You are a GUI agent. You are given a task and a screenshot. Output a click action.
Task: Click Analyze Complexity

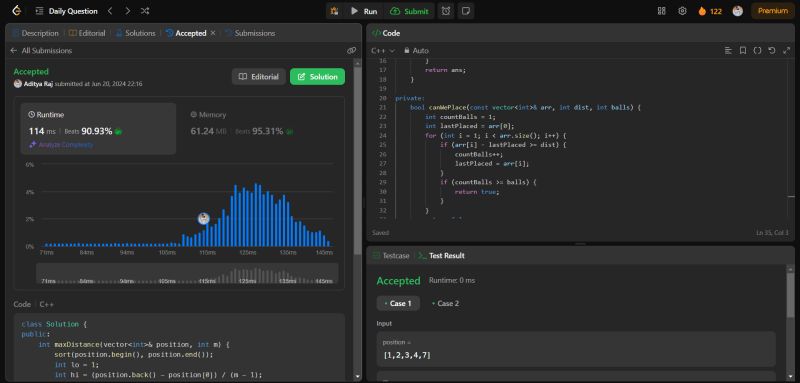61,145
